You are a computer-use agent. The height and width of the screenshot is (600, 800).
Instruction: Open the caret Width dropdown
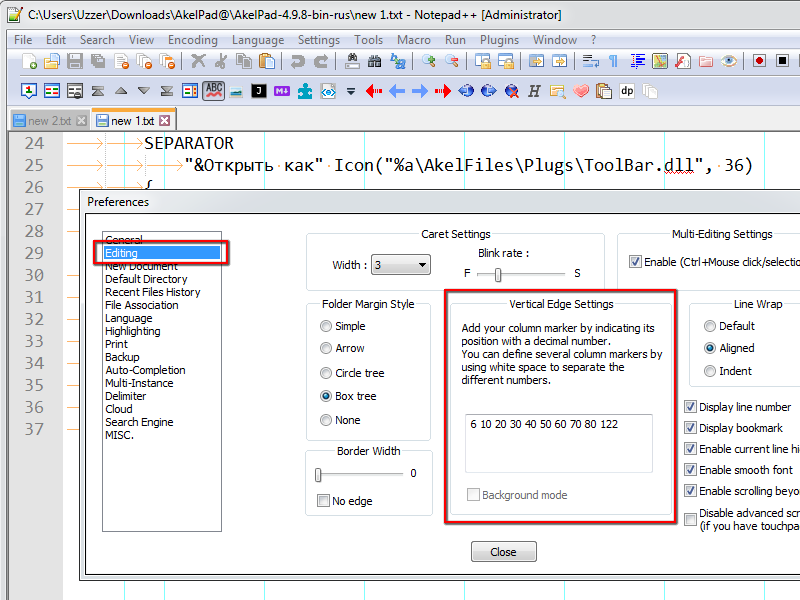pos(401,265)
